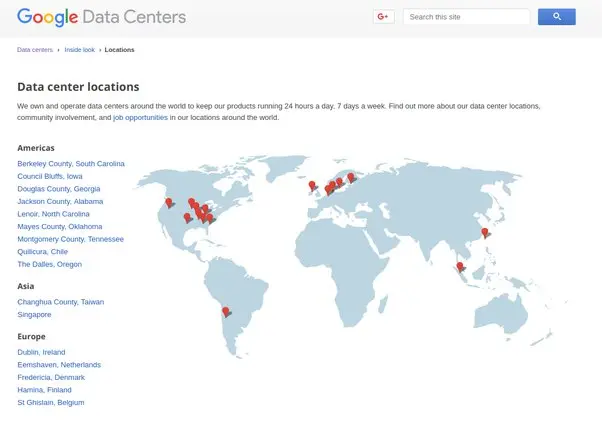Click the Americas section heading
Screen dimensions: 602x425
pyautogui.click(x=36, y=148)
